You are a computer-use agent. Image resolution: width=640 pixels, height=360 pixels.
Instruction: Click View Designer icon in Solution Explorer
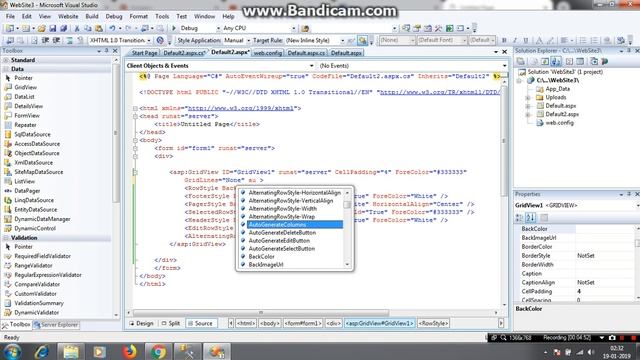(x=580, y=62)
